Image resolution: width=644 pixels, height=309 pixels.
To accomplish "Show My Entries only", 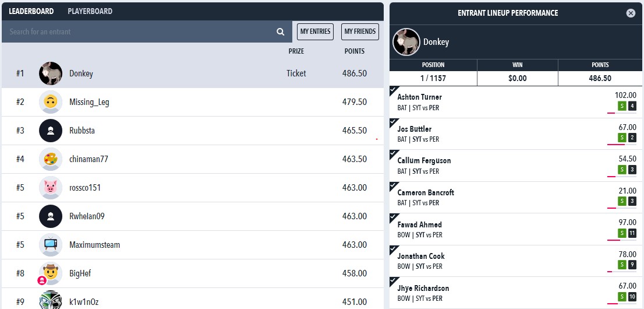I will click(x=315, y=31).
